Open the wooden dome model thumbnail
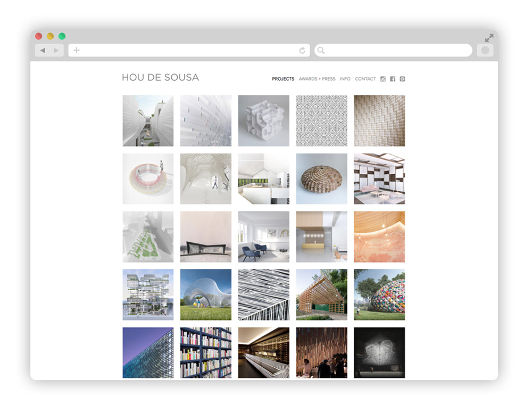 coord(322,179)
